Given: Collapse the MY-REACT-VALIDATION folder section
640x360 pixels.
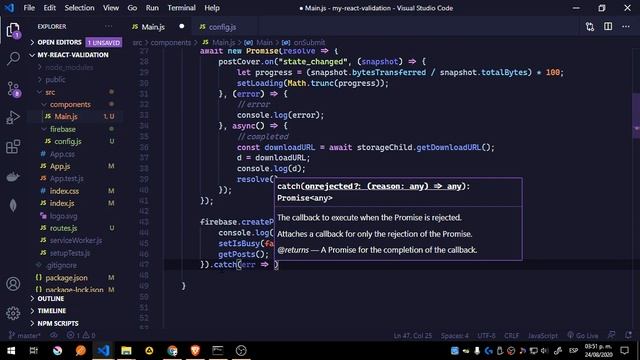Looking at the screenshot, I should click(x=76, y=55).
